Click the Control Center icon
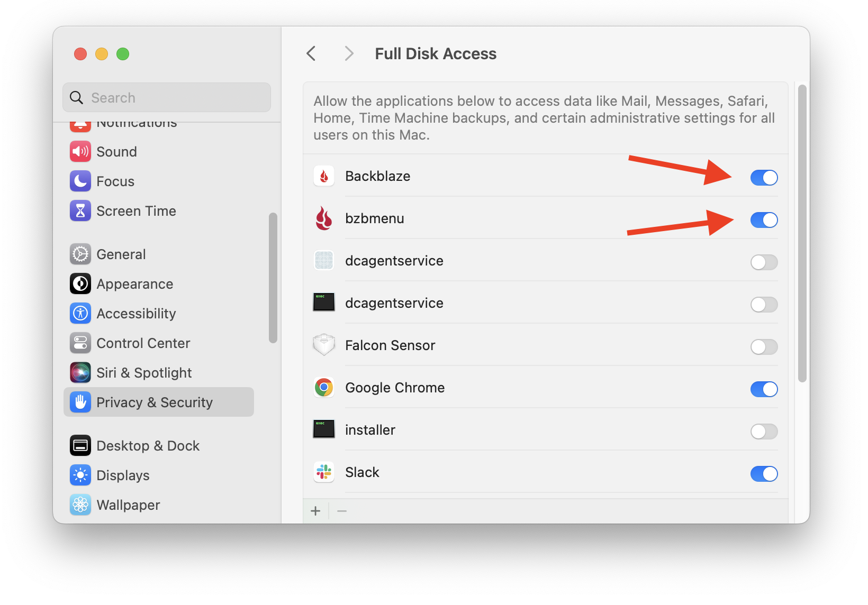Image resolution: width=868 pixels, height=605 pixels. (x=80, y=343)
